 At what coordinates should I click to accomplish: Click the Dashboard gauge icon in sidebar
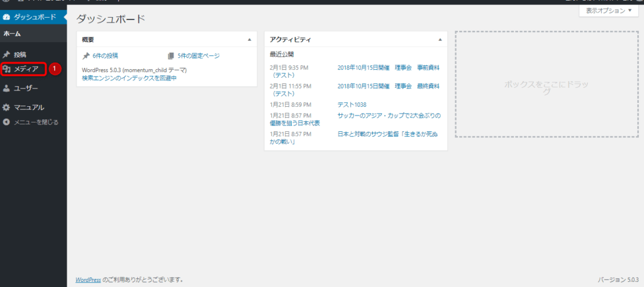6,16
